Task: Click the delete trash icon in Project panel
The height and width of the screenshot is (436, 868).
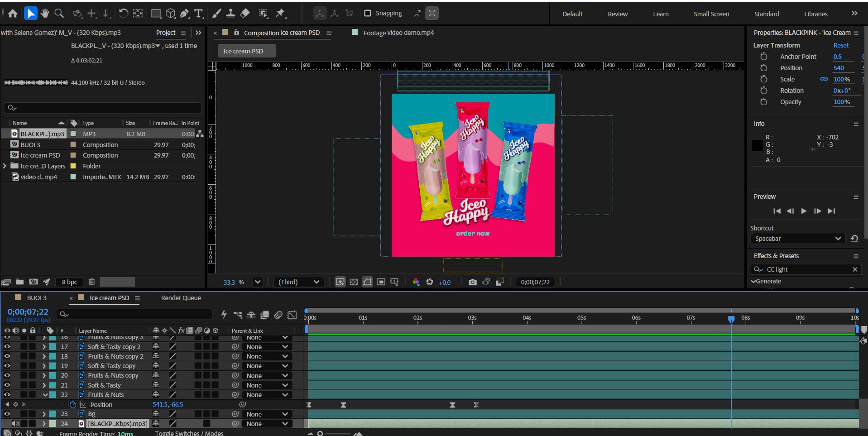Action: click(91, 282)
